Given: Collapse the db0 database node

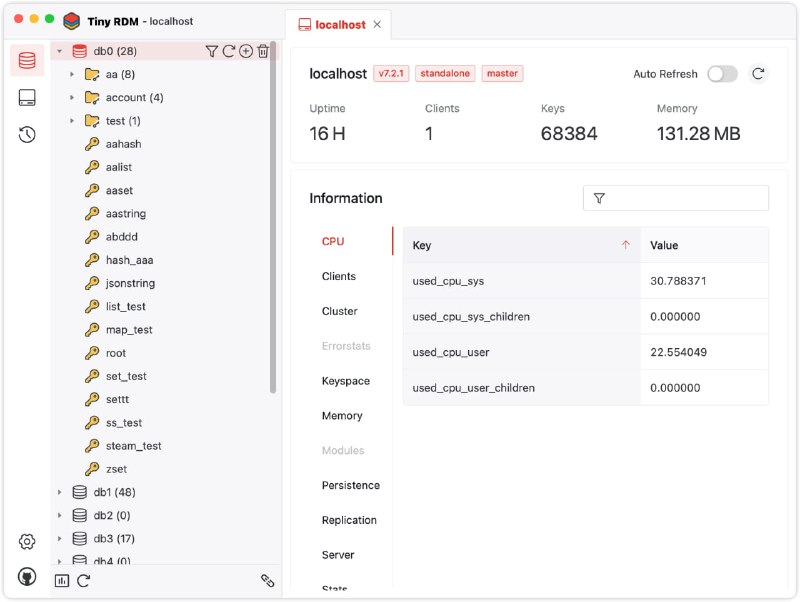Looking at the screenshot, I should point(58,50).
